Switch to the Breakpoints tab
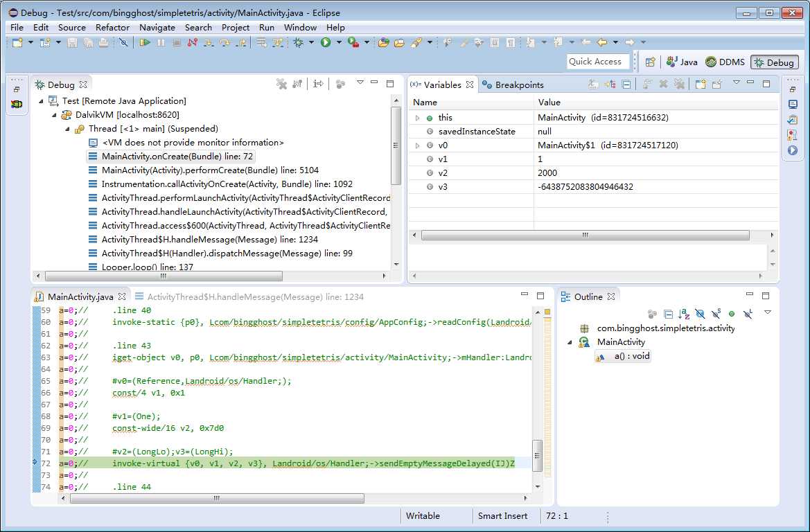This screenshot has width=810, height=532. point(518,85)
